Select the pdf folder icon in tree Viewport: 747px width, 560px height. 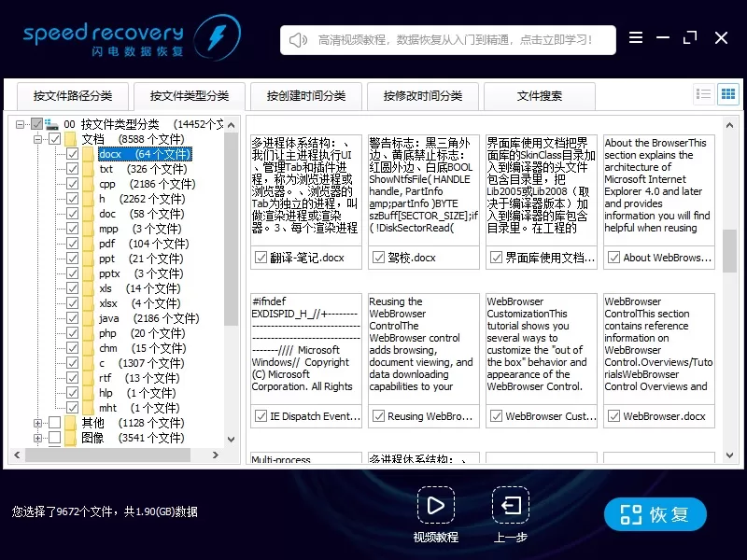[88, 244]
